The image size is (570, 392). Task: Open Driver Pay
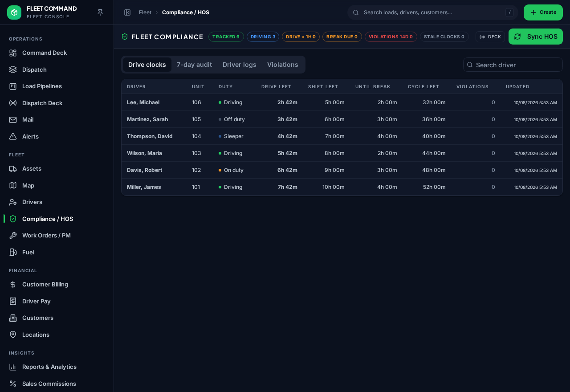[x=57, y=301]
